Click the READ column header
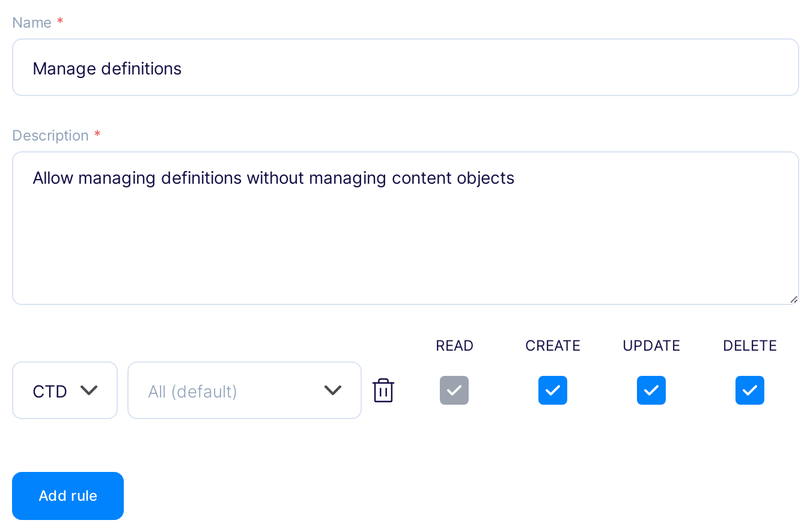This screenshot has width=810, height=532. coord(455,346)
